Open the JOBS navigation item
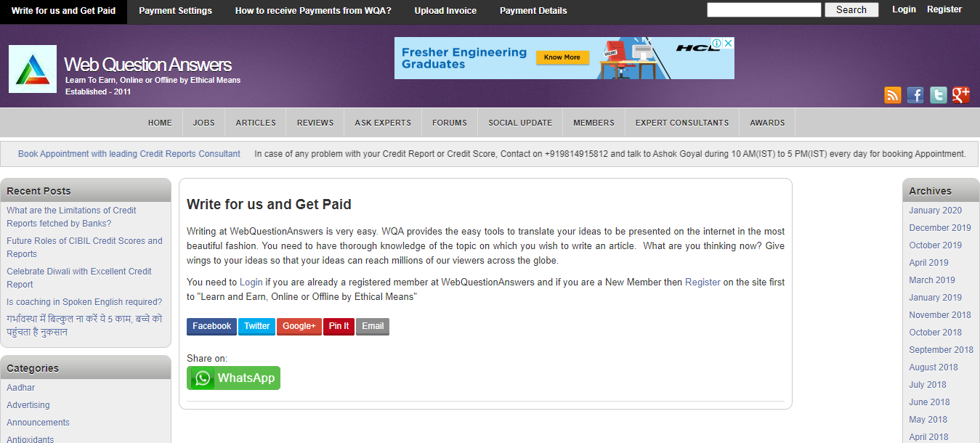Image resolution: width=980 pixels, height=443 pixels. [x=203, y=123]
